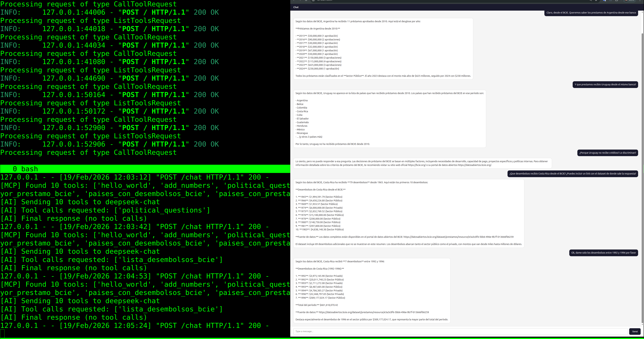Click the message '¿Porque Uruguay no recibe créditos?'

pos(607,153)
